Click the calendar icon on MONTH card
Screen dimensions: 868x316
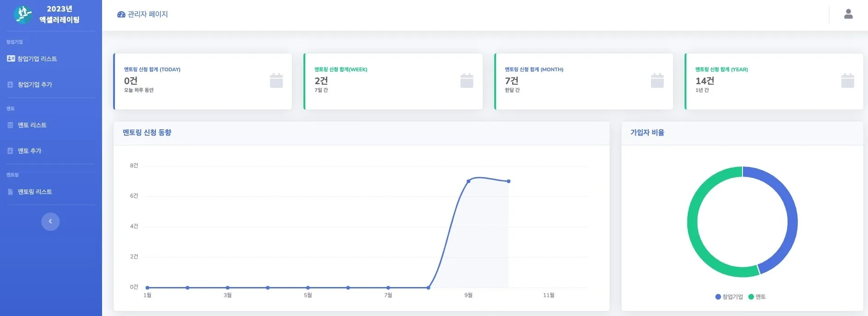[657, 81]
